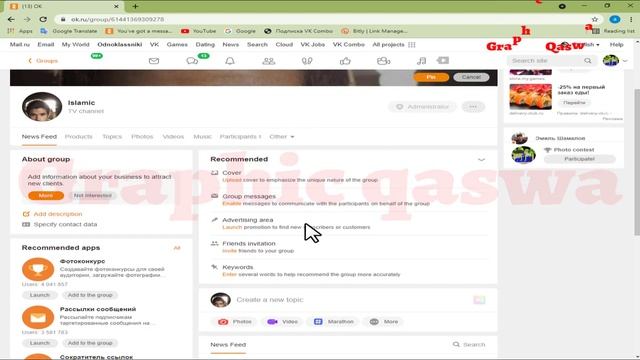This screenshot has width=640, height=360.
Task: Open Odnoklassniki in the top menu
Action: pyautogui.click(x=120, y=44)
